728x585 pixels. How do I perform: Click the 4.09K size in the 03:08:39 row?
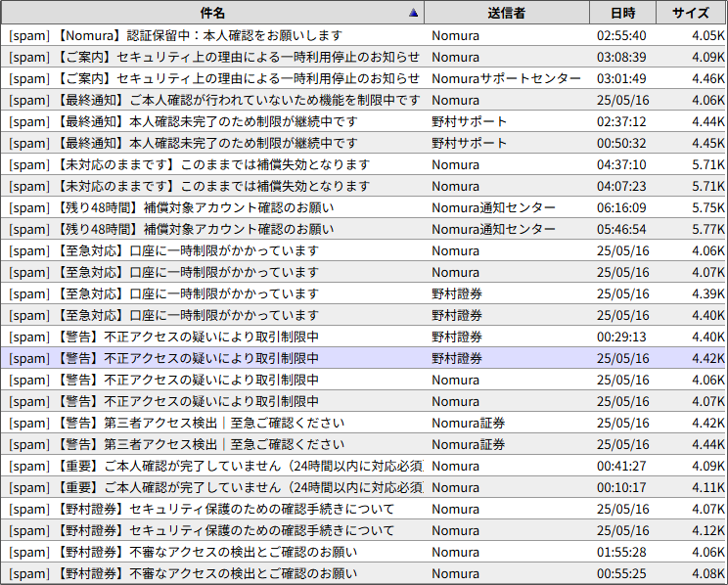pos(708,57)
